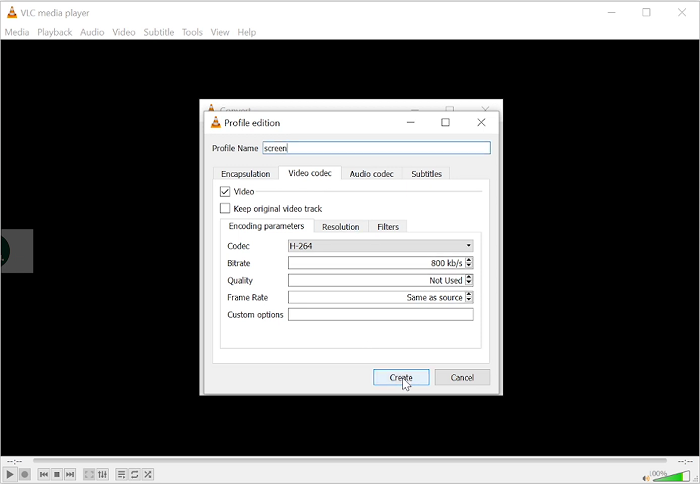Screen dimensions: 700x484
Task: Click the Custom options input field
Action: pyautogui.click(x=380, y=314)
